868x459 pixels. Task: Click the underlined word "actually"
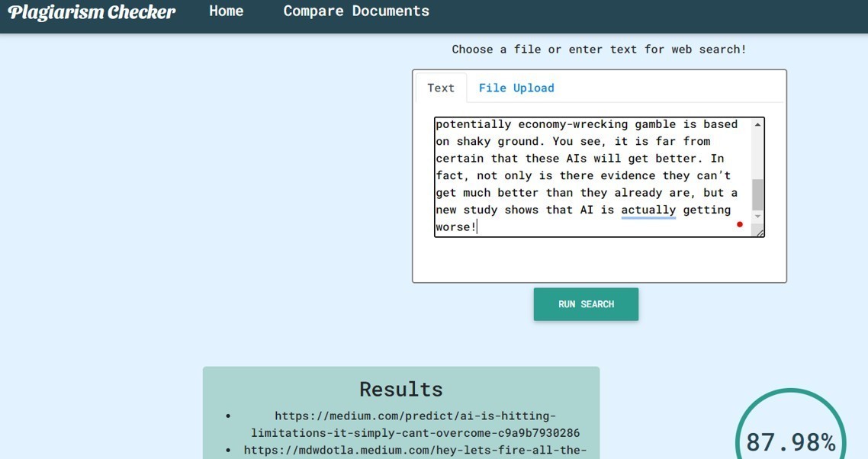[x=648, y=210]
